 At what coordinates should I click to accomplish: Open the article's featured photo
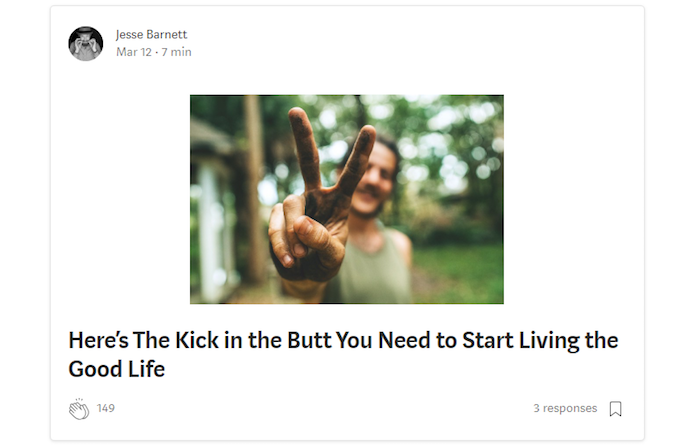pos(347,199)
